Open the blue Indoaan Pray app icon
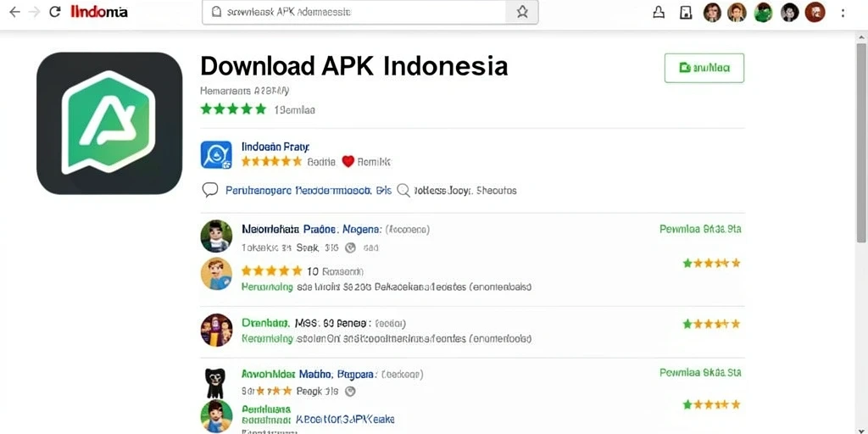 [x=216, y=154]
